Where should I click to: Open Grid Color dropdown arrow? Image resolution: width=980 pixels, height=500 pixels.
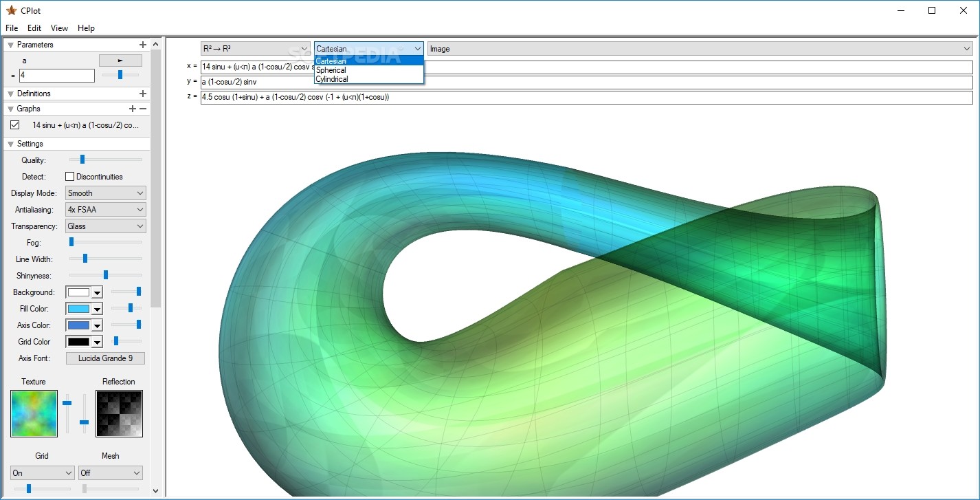coord(97,343)
